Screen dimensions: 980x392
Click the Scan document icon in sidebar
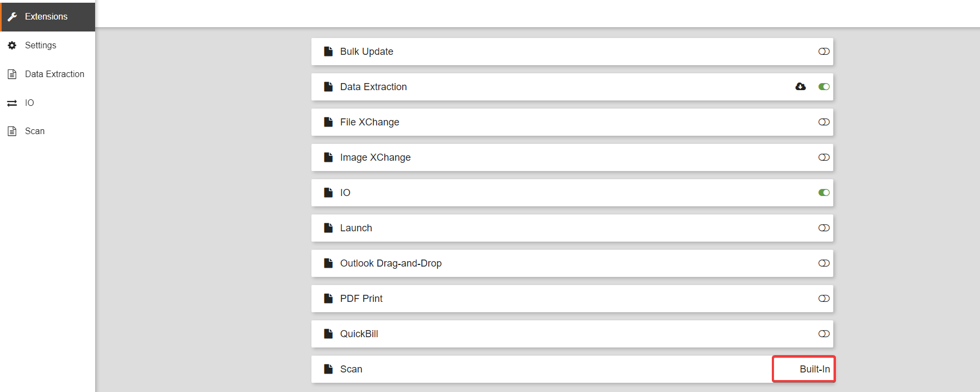(x=12, y=131)
